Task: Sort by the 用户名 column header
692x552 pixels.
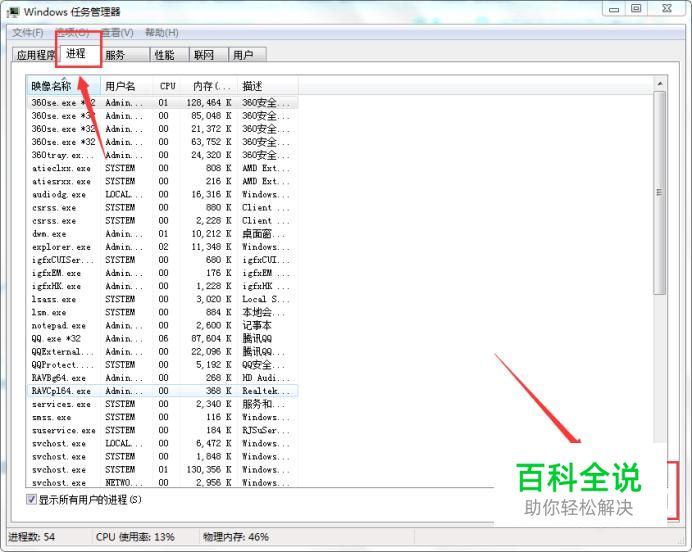Action: 127,86
